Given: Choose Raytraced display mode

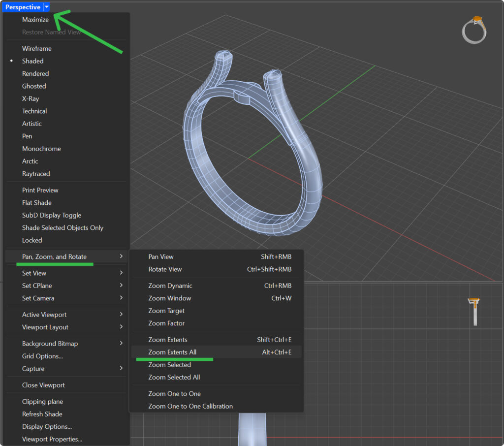Looking at the screenshot, I should click(x=36, y=174).
